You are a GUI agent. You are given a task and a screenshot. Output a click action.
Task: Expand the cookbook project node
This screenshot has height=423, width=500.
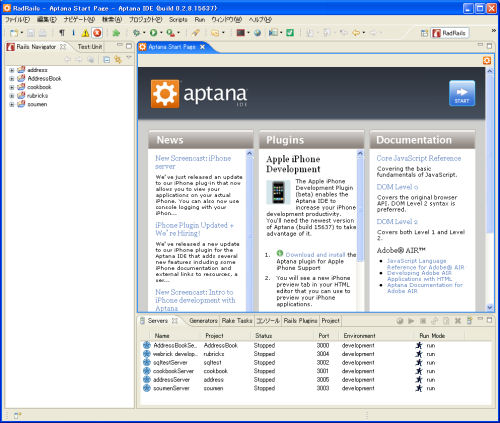12,87
